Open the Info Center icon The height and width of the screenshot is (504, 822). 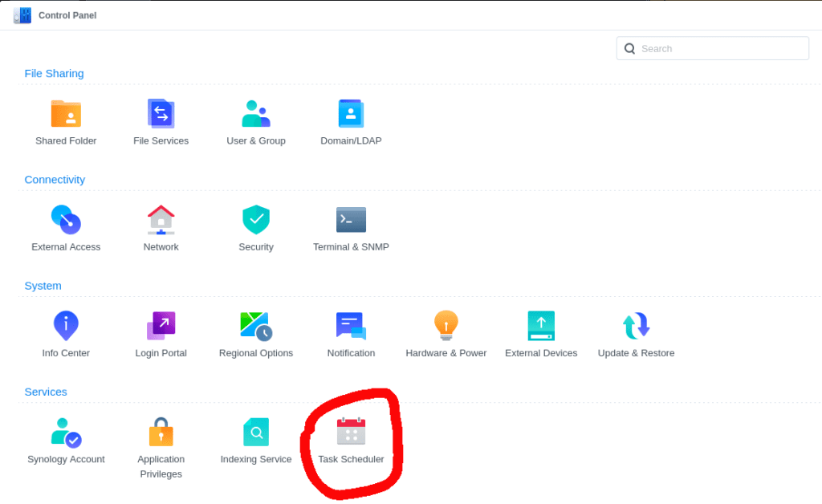pyautogui.click(x=66, y=325)
